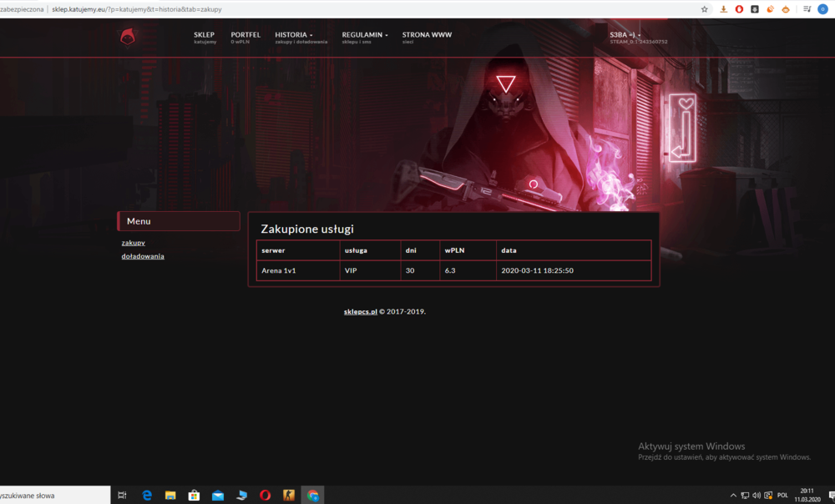Image resolution: width=835 pixels, height=504 pixels.
Task: Go to the SKLEP katujemy page
Action: click(x=205, y=38)
